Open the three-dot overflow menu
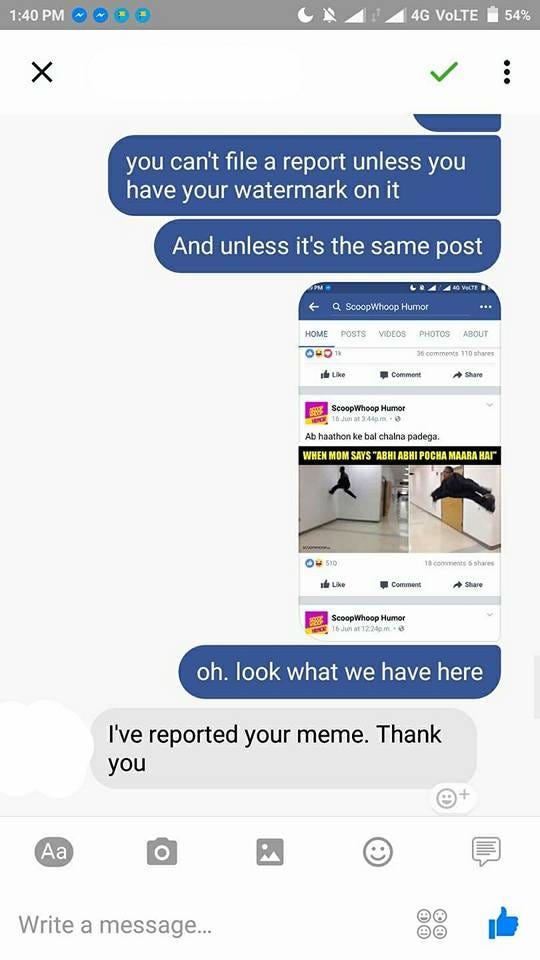 [506, 72]
